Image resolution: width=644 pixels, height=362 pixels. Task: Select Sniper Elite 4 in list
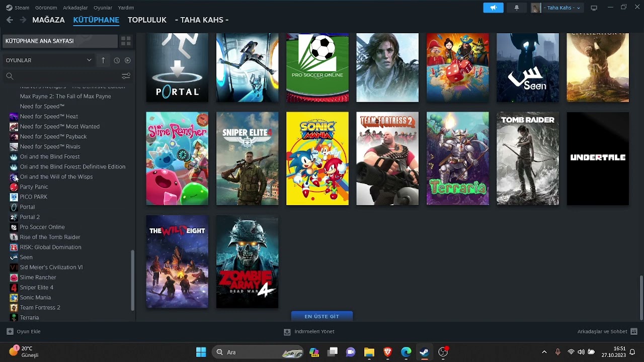coord(36,287)
